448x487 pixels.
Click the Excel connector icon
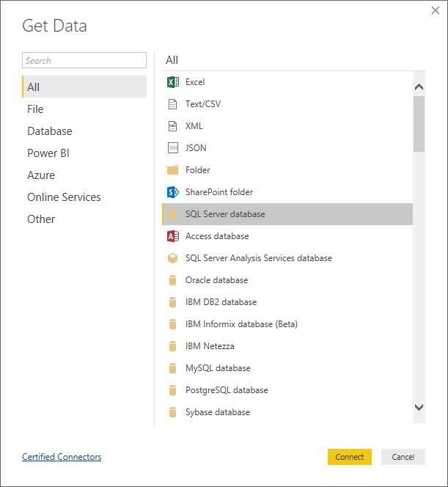[x=173, y=82]
